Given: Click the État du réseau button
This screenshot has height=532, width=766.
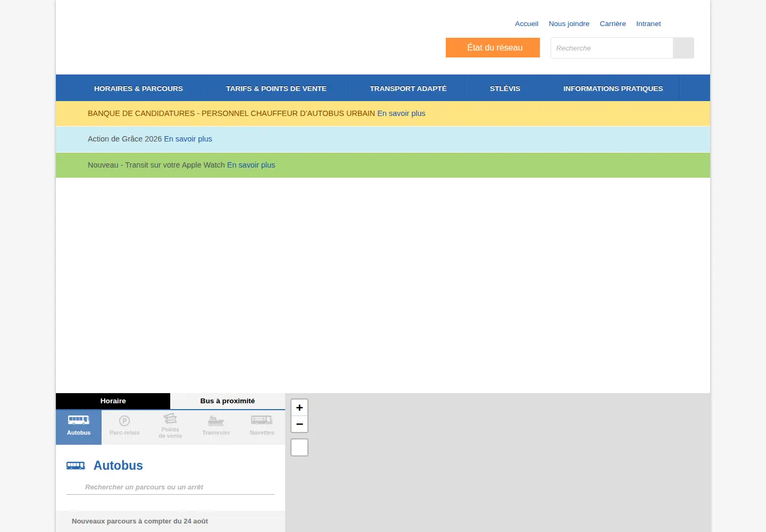Looking at the screenshot, I should [x=493, y=47].
